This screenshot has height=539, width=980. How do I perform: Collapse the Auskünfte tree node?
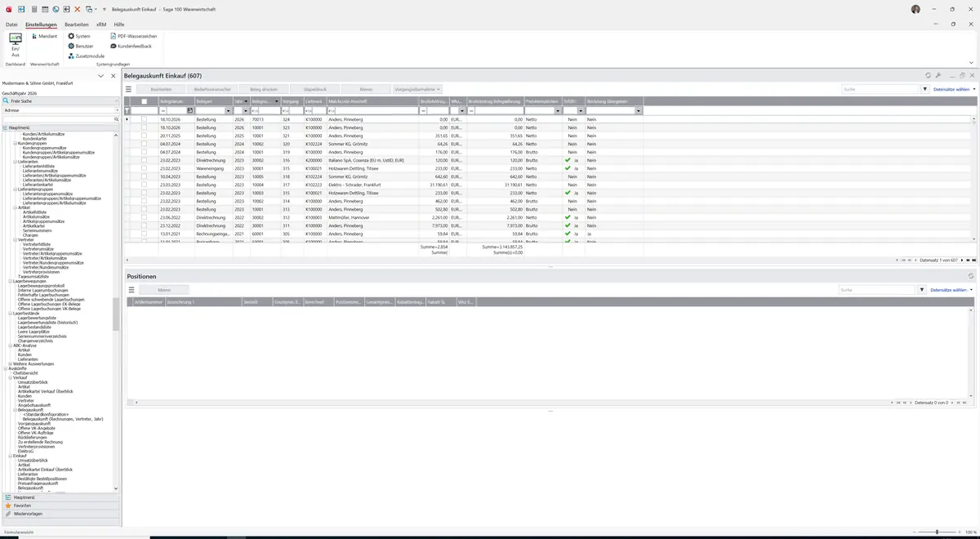5,368
